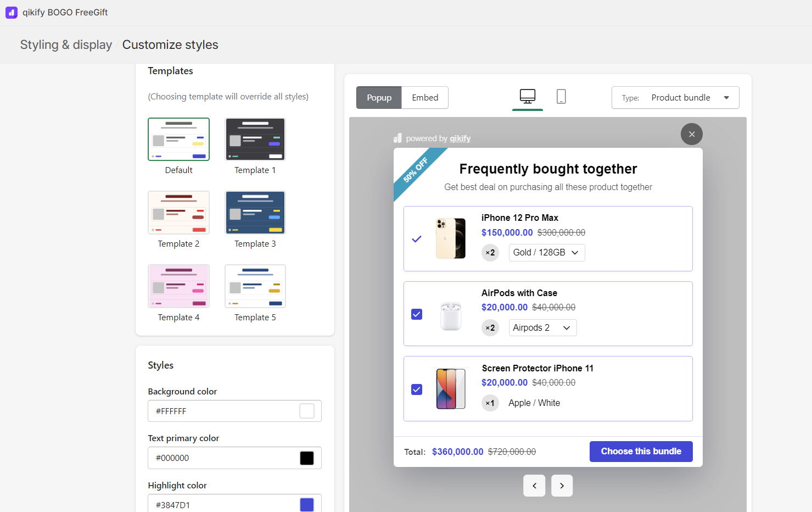The width and height of the screenshot is (812, 512).
Task: Open the Highlight color blue swatch
Action: 307,505
